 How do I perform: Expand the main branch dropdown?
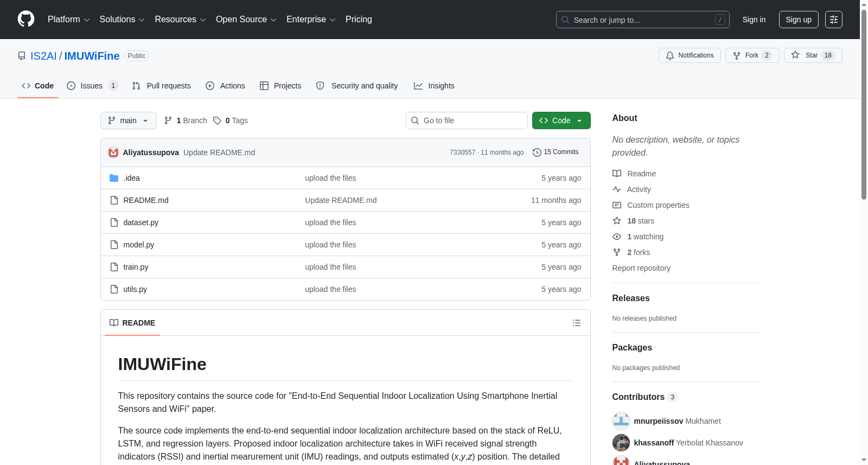129,120
